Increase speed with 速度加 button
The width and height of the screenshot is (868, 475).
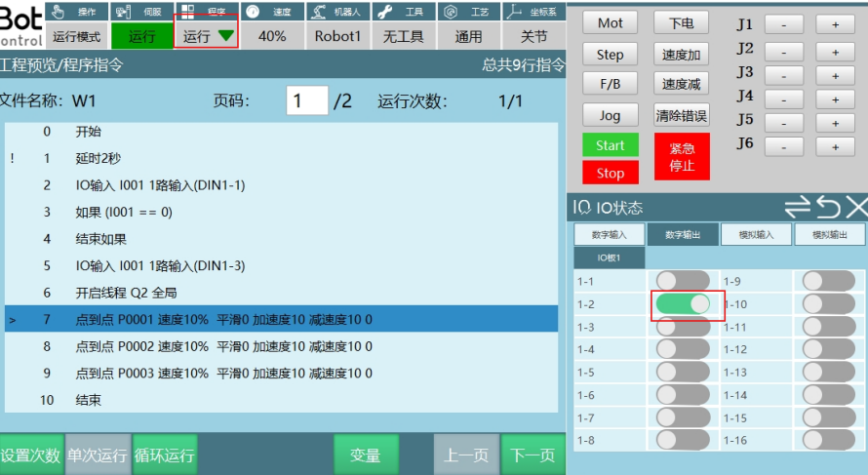click(x=681, y=55)
